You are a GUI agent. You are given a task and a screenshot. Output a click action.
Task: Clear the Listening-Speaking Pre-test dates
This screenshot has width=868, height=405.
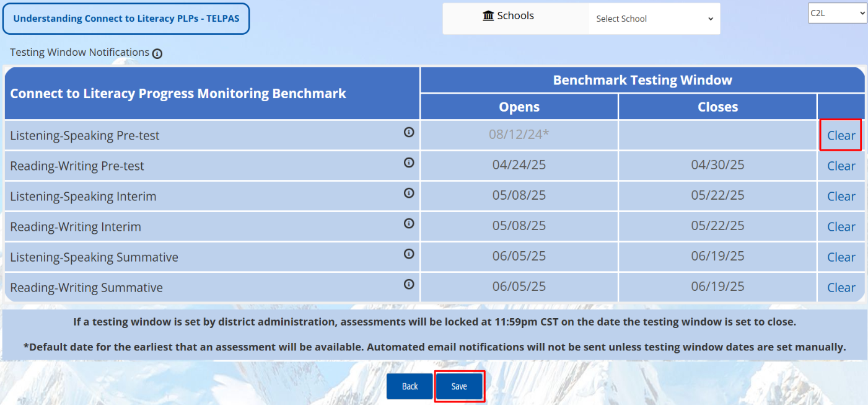point(841,135)
